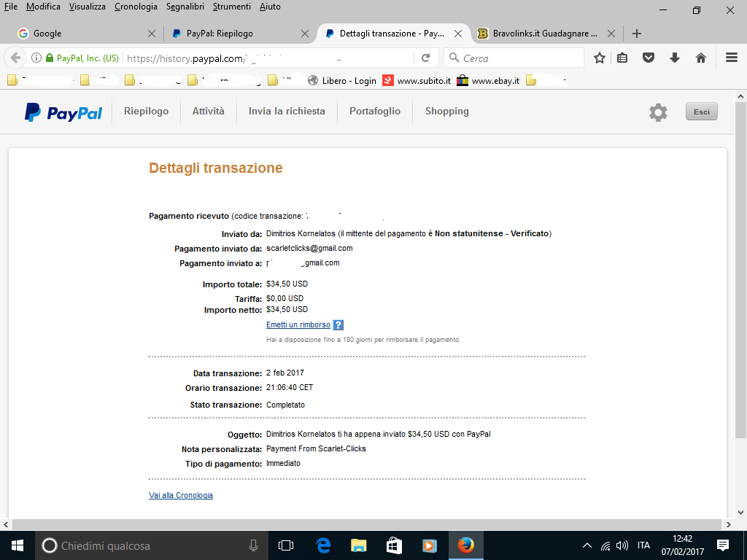Open site identity info icon
The width and height of the screenshot is (747, 560).
click(x=36, y=58)
